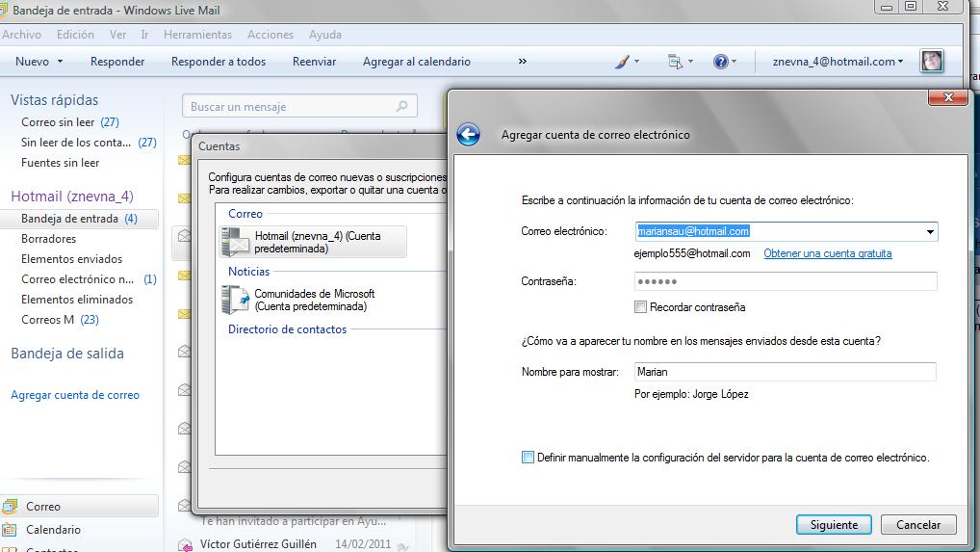Select Comunidades de Microsoft news icon
This screenshot has height=552, width=980.
click(x=235, y=300)
